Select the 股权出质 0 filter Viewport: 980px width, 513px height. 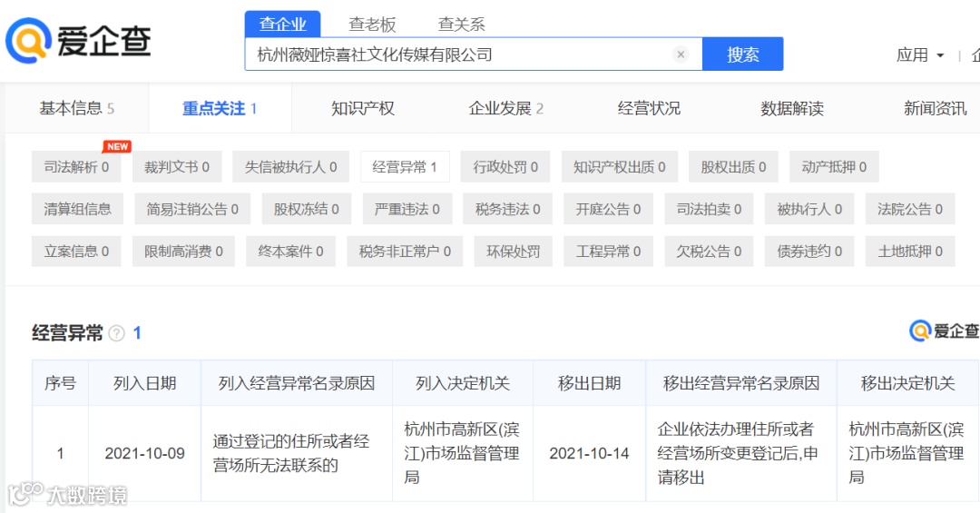tap(733, 167)
